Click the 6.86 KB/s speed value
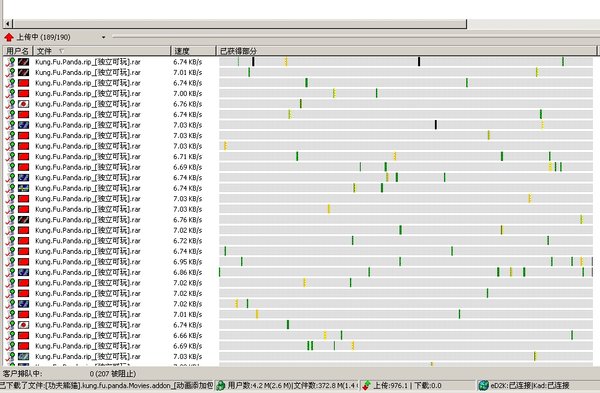This screenshot has height=393, width=600. [x=188, y=272]
